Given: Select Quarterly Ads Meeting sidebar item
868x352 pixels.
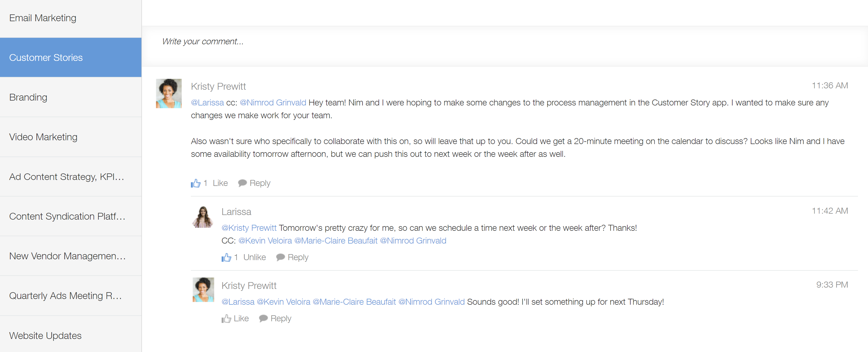Looking at the screenshot, I should coord(65,296).
